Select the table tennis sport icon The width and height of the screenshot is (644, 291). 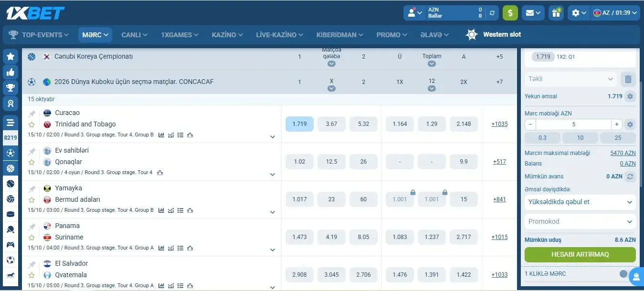click(x=11, y=229)
